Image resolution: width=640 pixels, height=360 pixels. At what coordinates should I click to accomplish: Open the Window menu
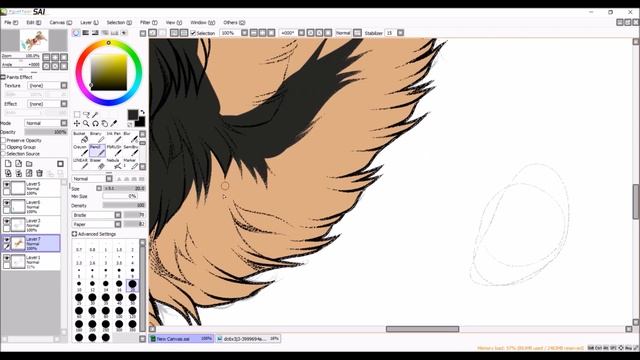202,22
